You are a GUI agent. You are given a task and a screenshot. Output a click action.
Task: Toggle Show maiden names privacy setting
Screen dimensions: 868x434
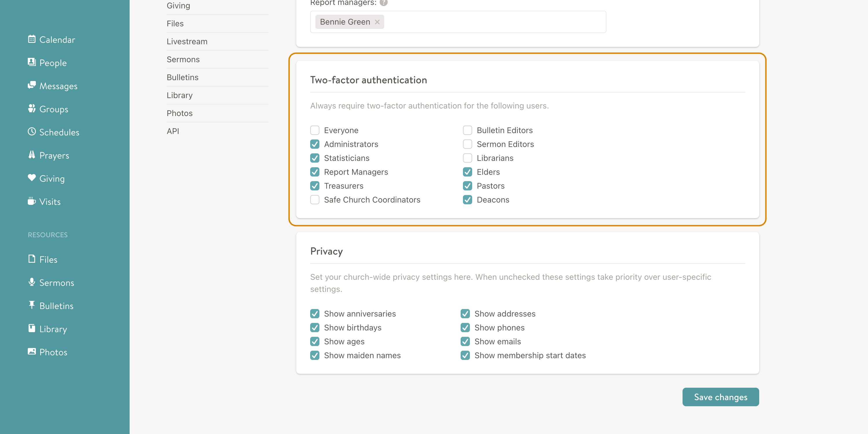[315, 355]
